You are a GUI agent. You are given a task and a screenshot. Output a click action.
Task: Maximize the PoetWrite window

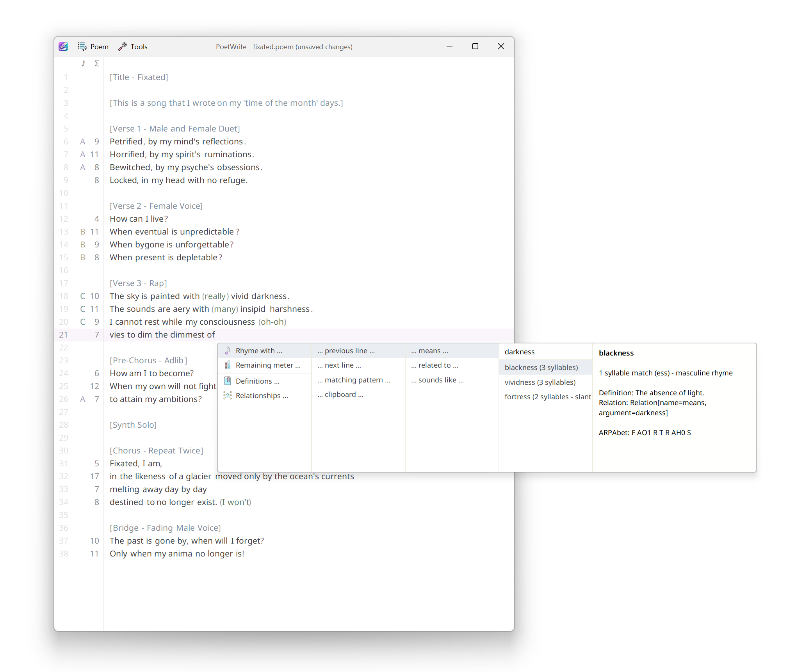click(x=475, y=46)
